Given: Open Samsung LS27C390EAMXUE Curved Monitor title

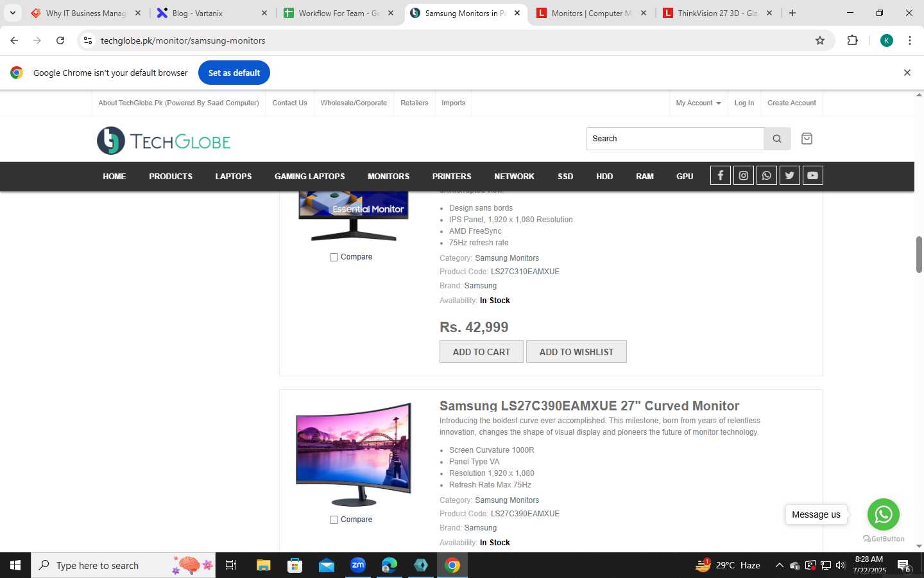Looking at the screenshot, I should pos(589,406).
